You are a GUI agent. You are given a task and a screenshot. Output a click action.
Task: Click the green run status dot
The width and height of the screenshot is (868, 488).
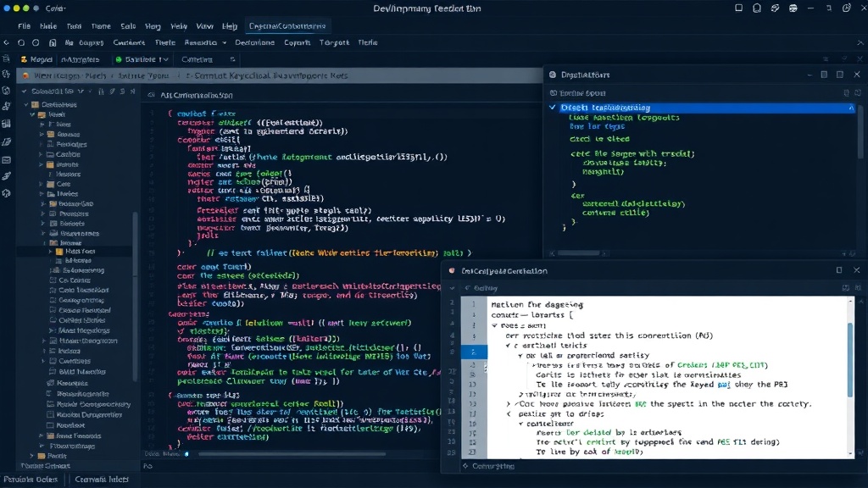pyautogui.click(x=119, y=59)
